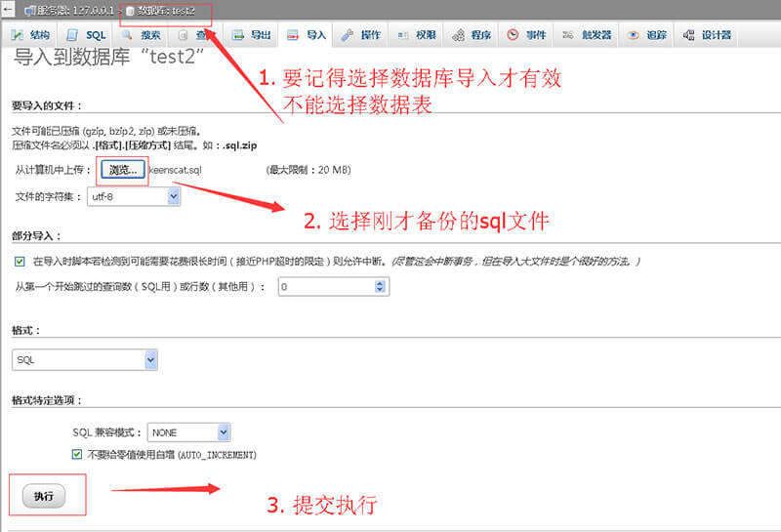Open SQL compatibility mode NONE dropdown
781x532 pixels.
(x=188, y=432)
